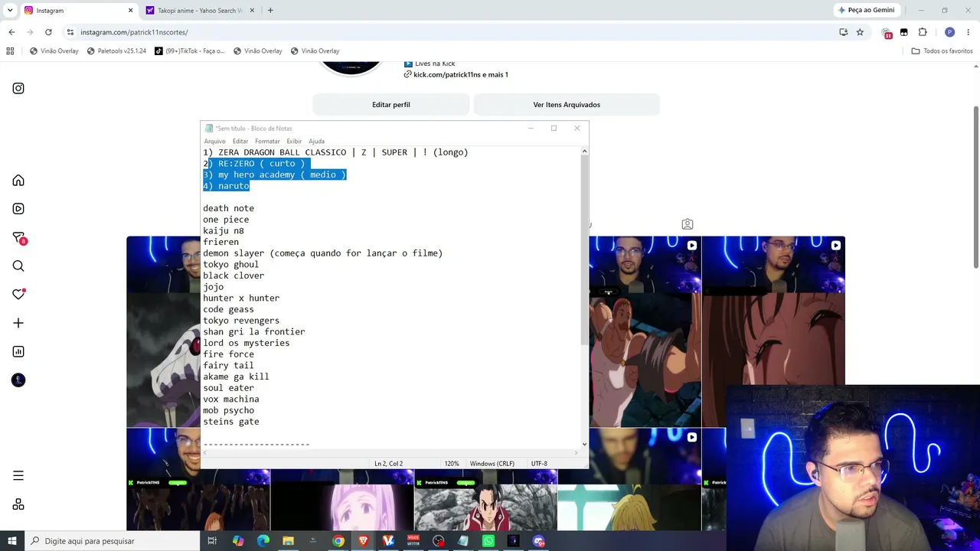The image size is (980, 551).
Task: Open Instagram messages with the 6 badge
Action: [x=18, y=238]
